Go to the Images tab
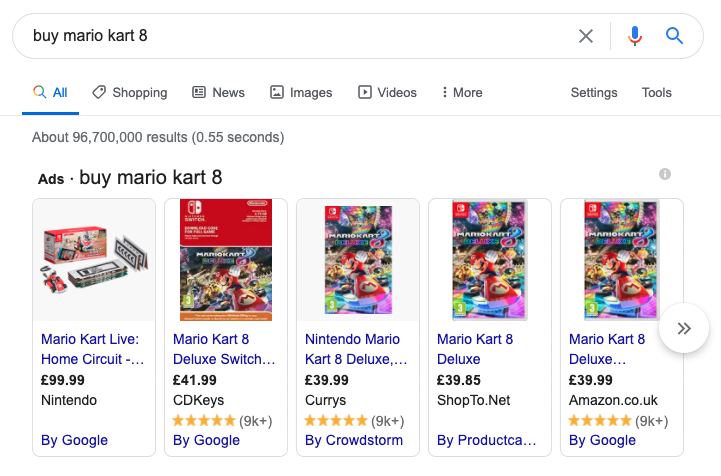721x476 pixels. [301, 92]
